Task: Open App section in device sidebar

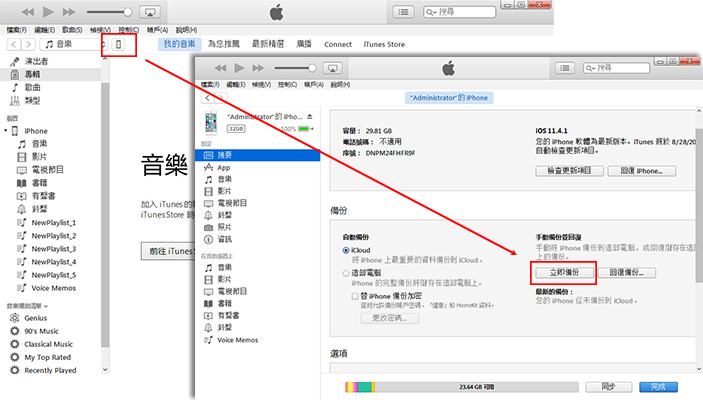Action: tap(224, 167)
